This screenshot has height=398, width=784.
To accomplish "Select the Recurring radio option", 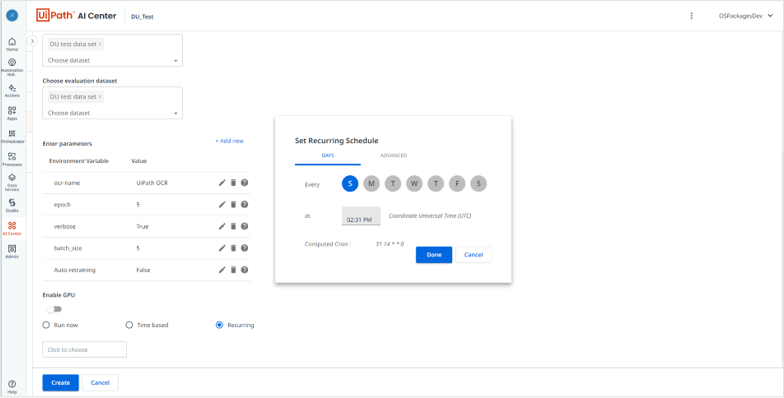I will [x=219, y=325].
